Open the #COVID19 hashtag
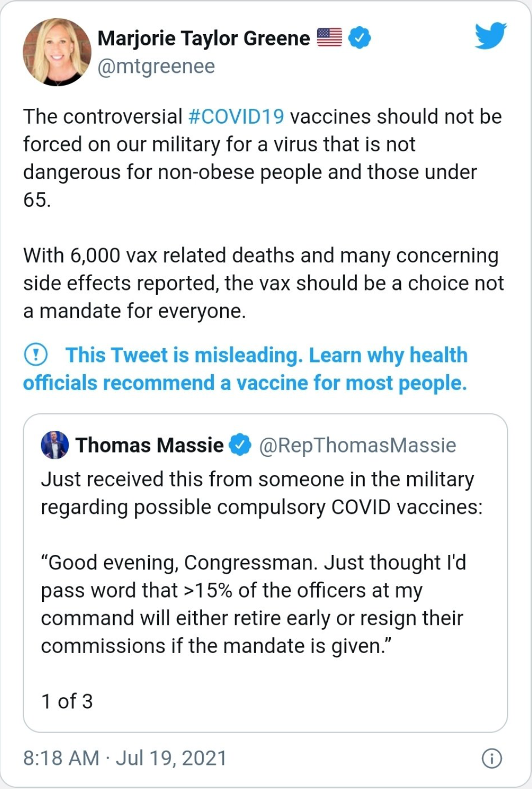This screenshot has width=532, height=789. coord(236,116)
